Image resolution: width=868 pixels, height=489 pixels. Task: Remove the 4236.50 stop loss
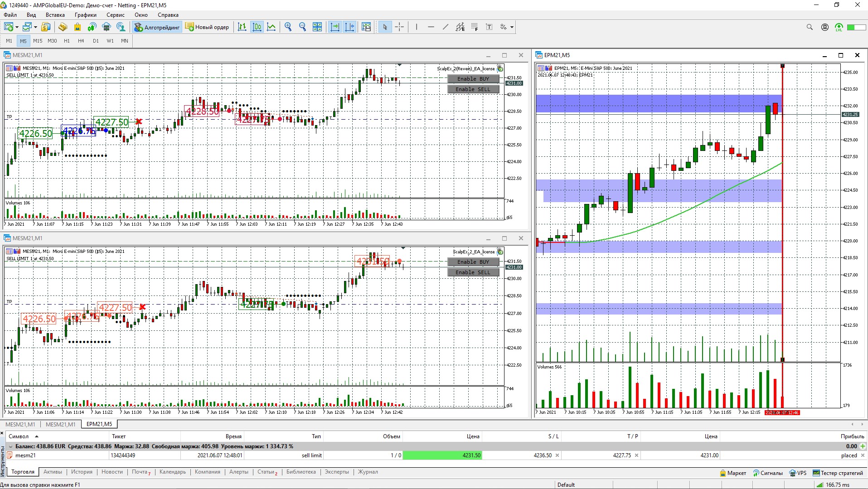click(557, 455)
